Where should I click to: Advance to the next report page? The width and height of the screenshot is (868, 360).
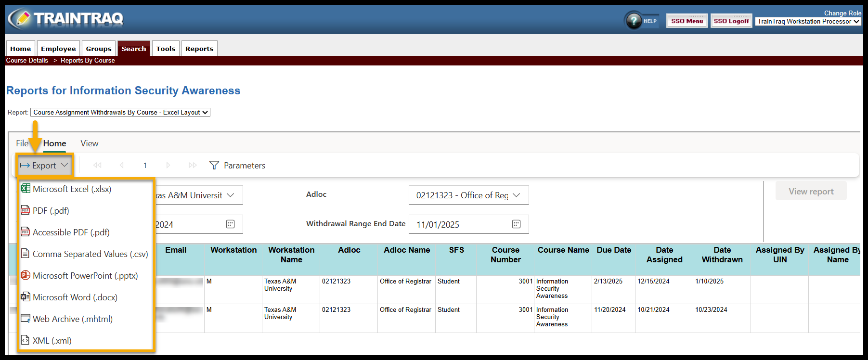click(x=168, y=165)
